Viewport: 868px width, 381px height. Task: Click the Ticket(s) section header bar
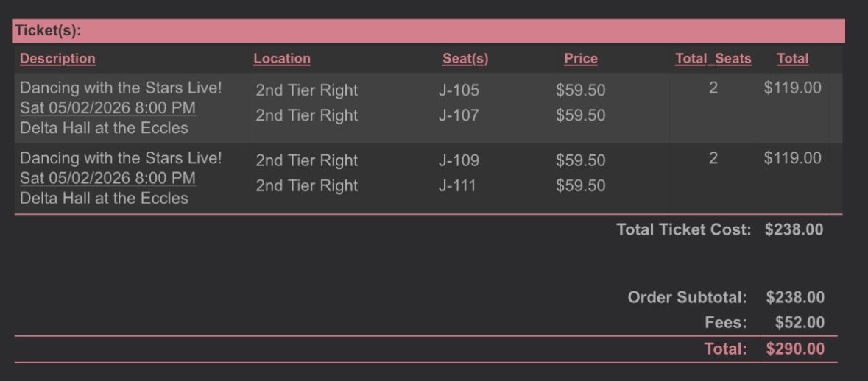428,31
